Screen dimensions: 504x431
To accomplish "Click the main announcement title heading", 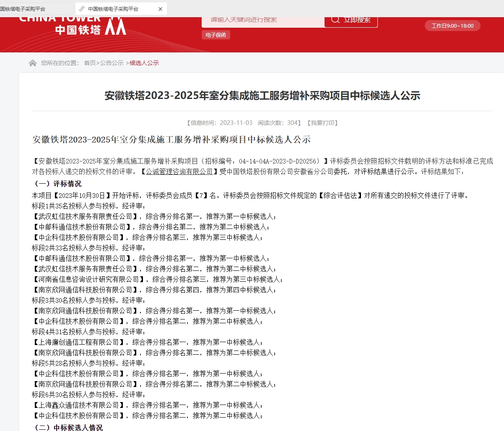I will pyautogui.click(x=262, y=96).
